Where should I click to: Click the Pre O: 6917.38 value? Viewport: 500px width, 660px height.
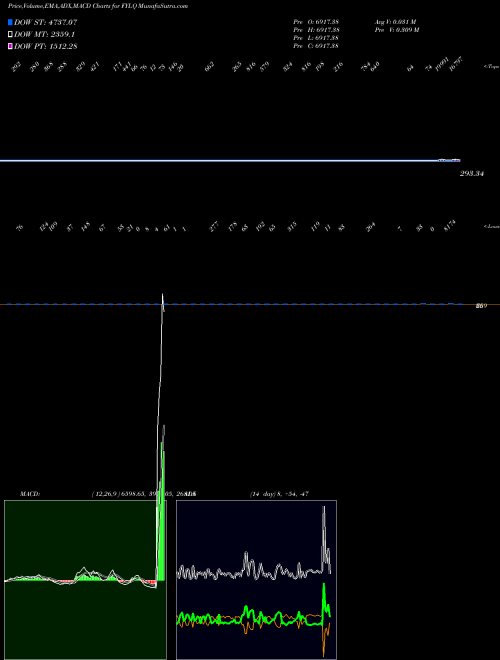click(x=316, y=22)
